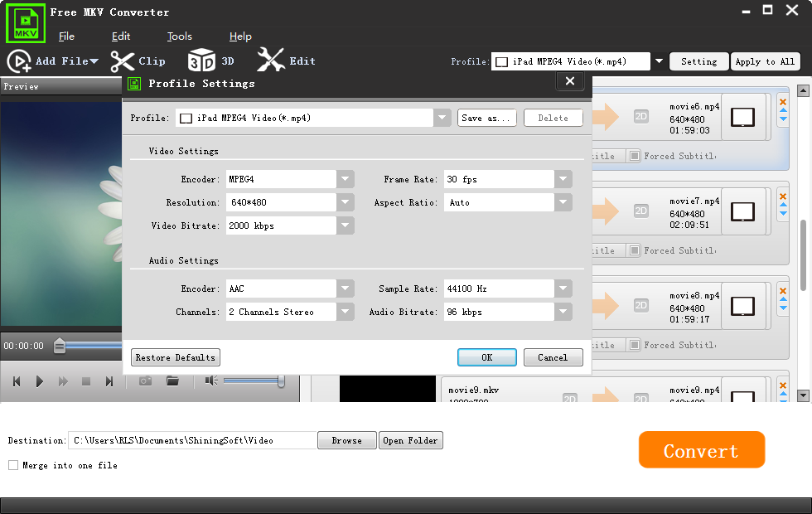
Task: Toggle Forced Subtitle for movie6.mp4
Action: tap(635, 156)
